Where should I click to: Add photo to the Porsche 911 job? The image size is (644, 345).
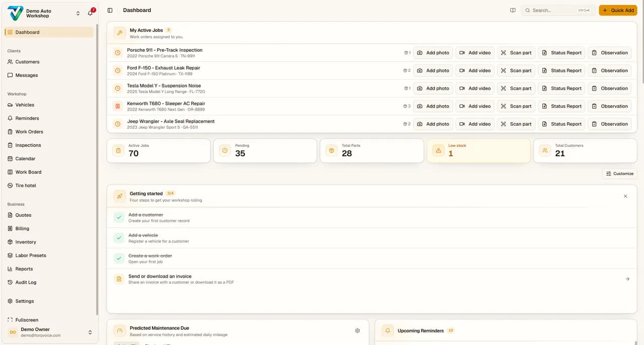(433, 53)
